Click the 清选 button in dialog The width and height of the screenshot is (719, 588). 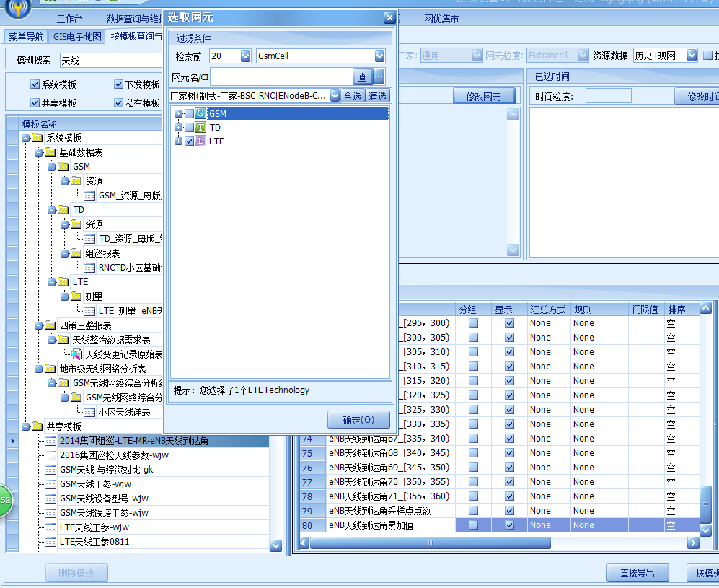coord(377,96)
